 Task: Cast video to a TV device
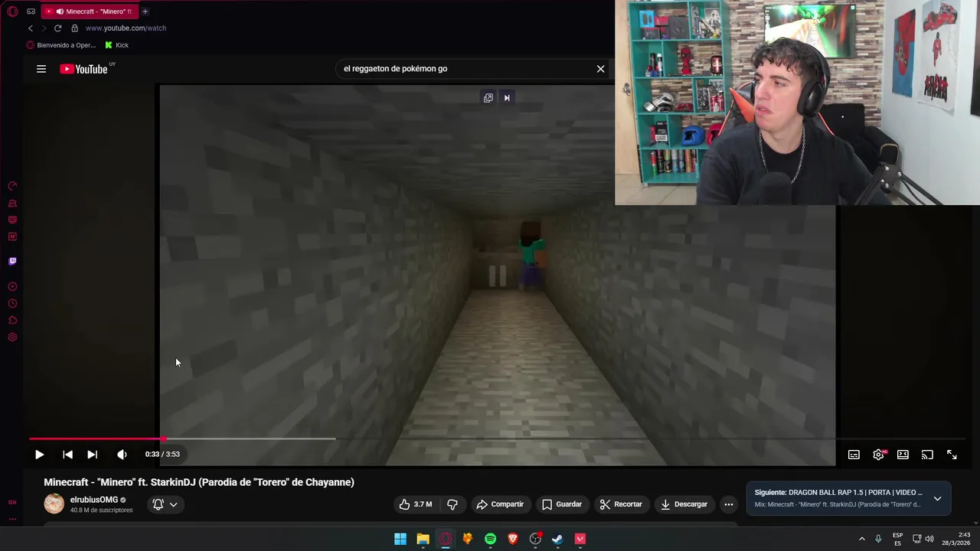coord(927,455)
